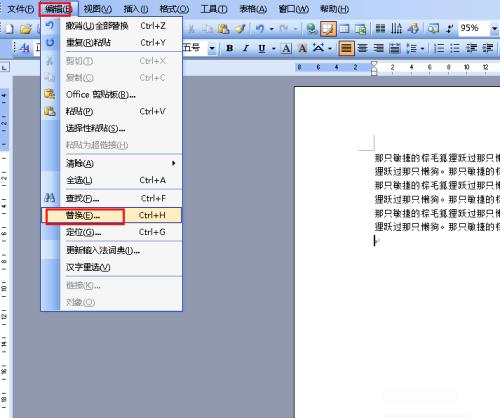
Task: Open the Underline style dropdown arrow
Action: (x=274, y=49)
